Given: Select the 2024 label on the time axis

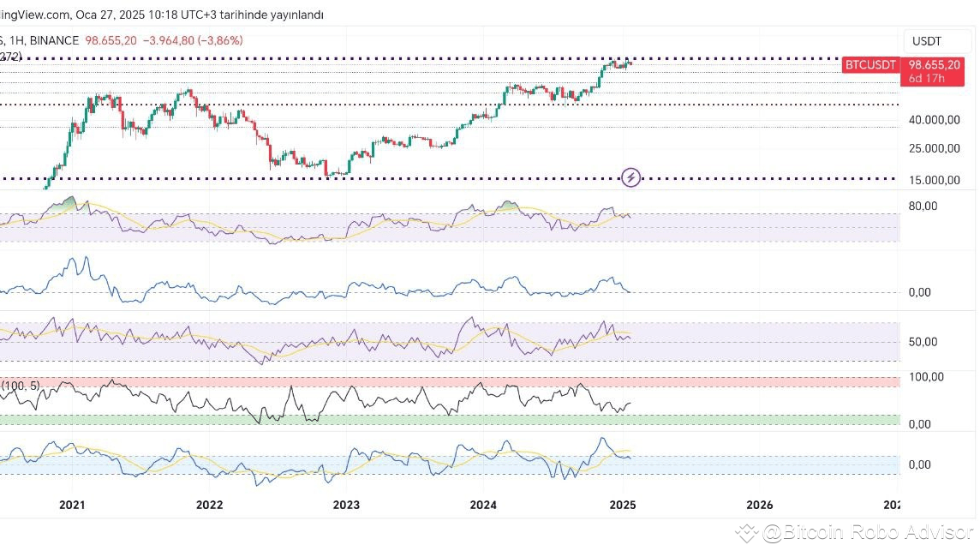Looking at the screenshot, I should pos(483,505).
